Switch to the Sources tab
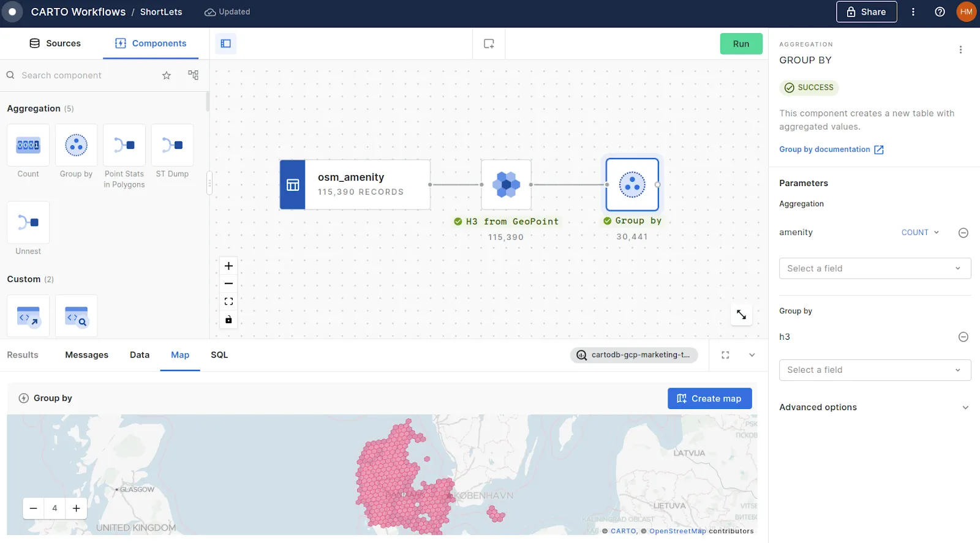 [x=55, y=43]
